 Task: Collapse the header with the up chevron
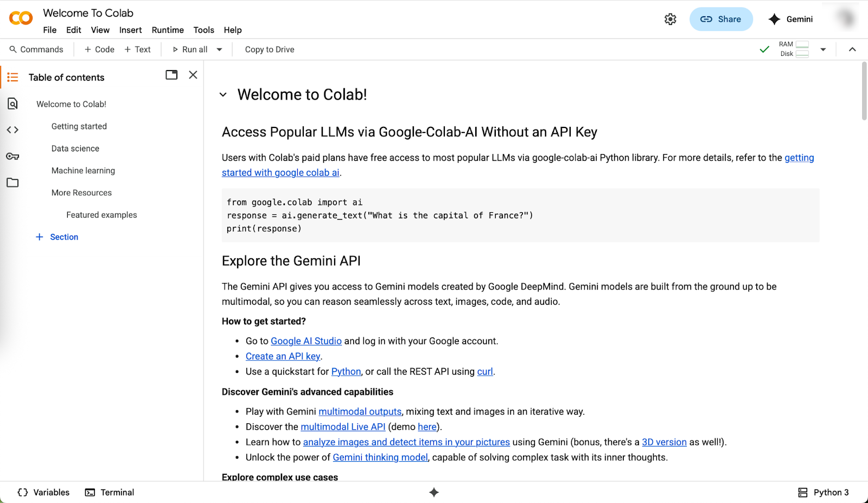[852, 49]
